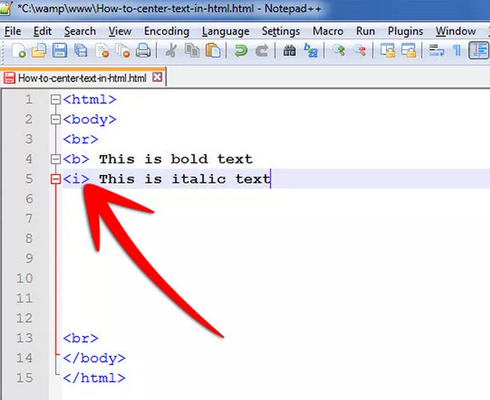Click the green Undo arrow
490x400 pixels.
241,51
